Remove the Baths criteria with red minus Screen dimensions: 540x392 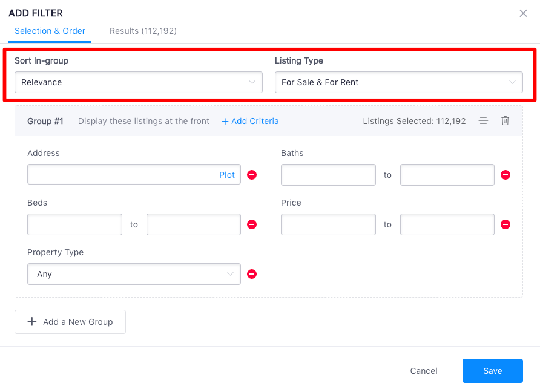pyautogui.click(x=505, y=175)
